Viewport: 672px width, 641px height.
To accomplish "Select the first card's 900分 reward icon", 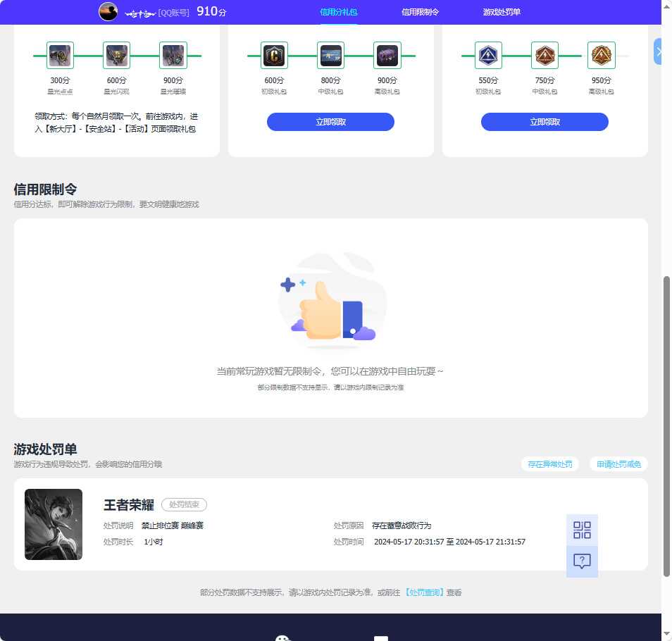I will point(173,55).
